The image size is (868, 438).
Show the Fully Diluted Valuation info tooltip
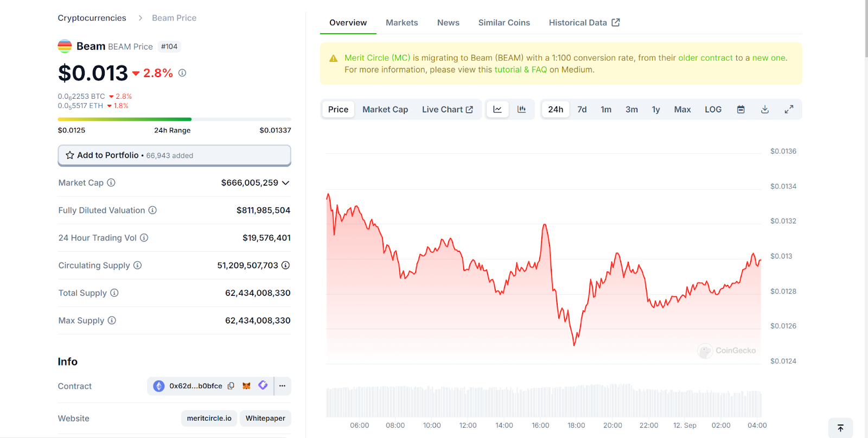(x=152, y=210)
